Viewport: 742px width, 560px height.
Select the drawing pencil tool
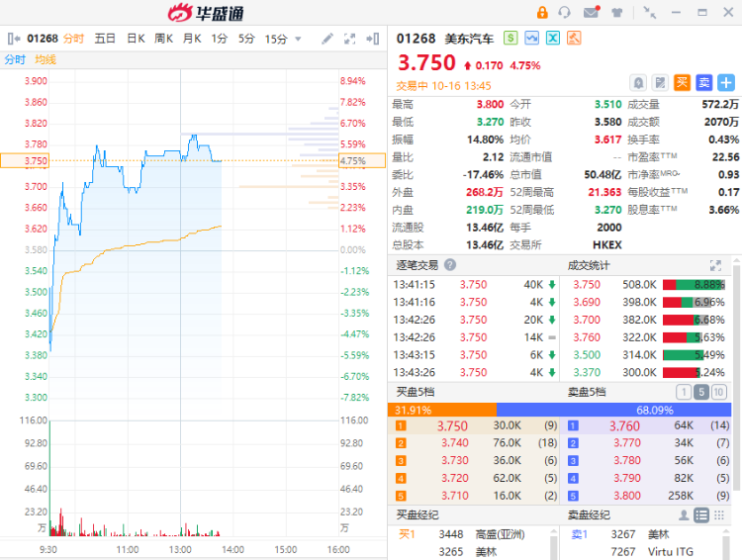[x=327, y=39]
